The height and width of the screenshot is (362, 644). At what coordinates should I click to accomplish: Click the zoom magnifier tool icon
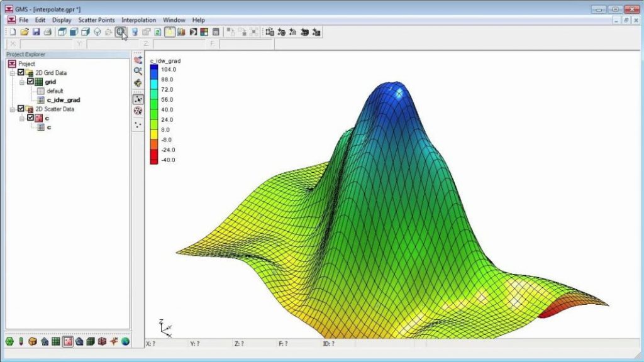coord(138,71)
